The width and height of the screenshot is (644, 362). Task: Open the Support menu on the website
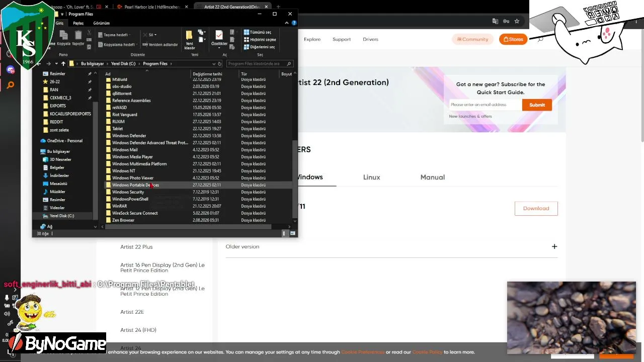342,39
